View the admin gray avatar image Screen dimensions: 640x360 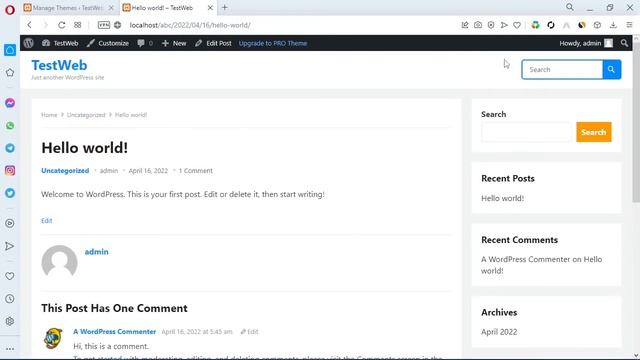pyautogui.click(x=59, y=263)
